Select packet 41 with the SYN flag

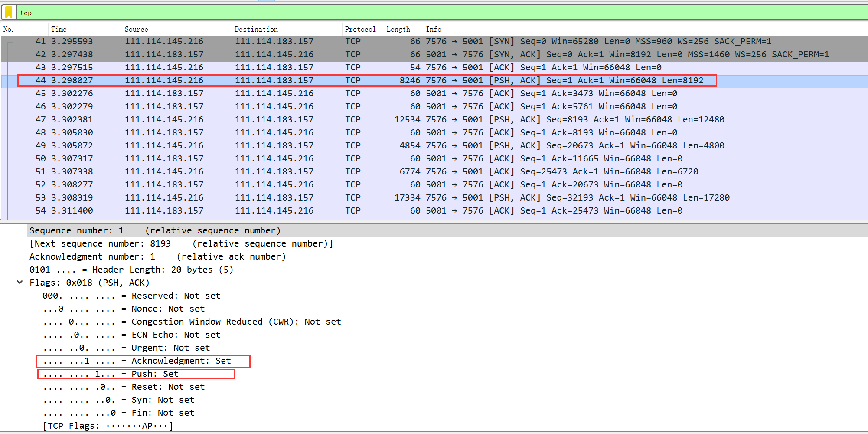click(390, 42)
